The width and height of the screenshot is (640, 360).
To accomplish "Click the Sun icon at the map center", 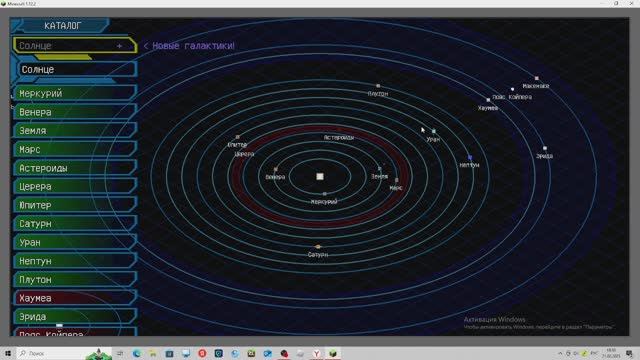I will tap(320, 176).
